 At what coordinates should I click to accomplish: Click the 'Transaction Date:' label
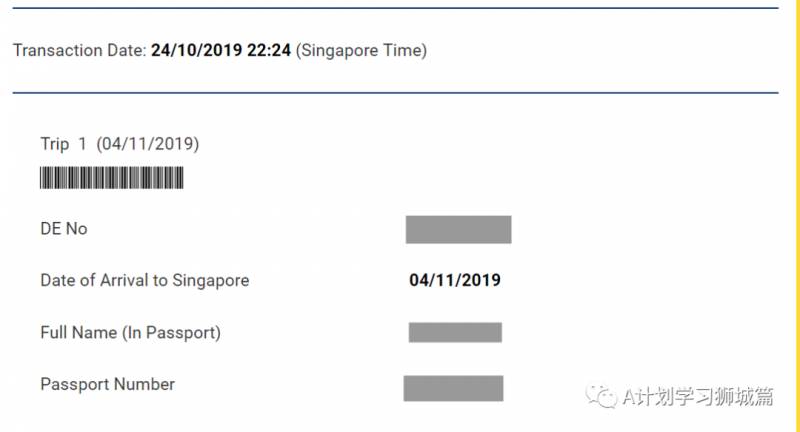[x=79, y=50]
